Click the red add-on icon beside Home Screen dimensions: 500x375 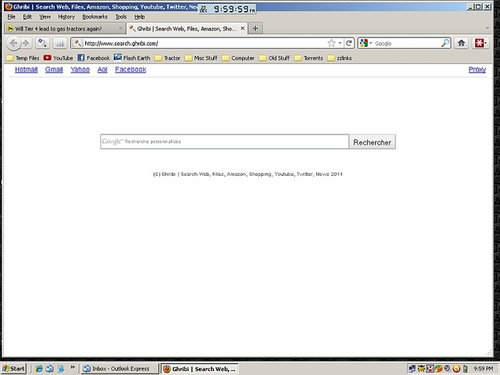click(x=479, y=43)
